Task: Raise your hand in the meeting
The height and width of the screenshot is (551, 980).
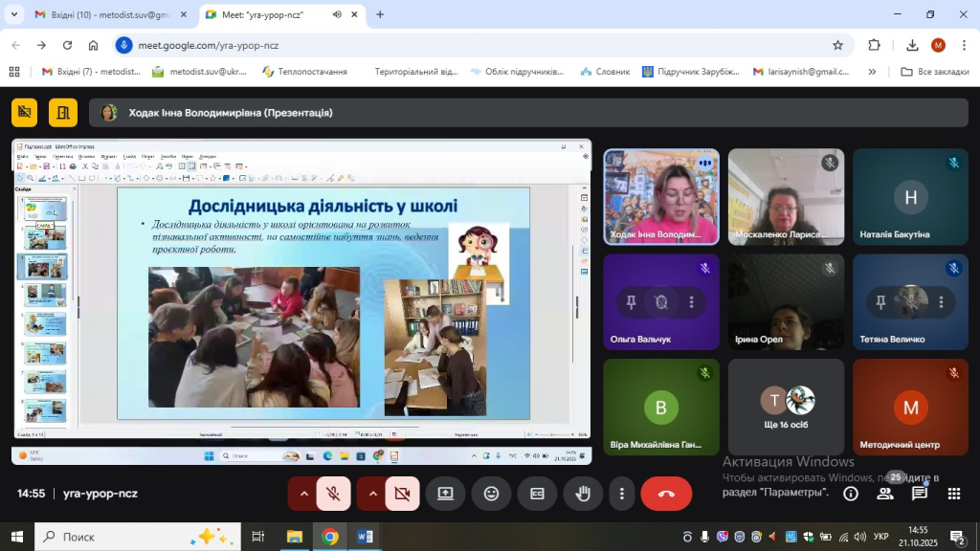Action: pyautogui.click(x=582, y=494)
